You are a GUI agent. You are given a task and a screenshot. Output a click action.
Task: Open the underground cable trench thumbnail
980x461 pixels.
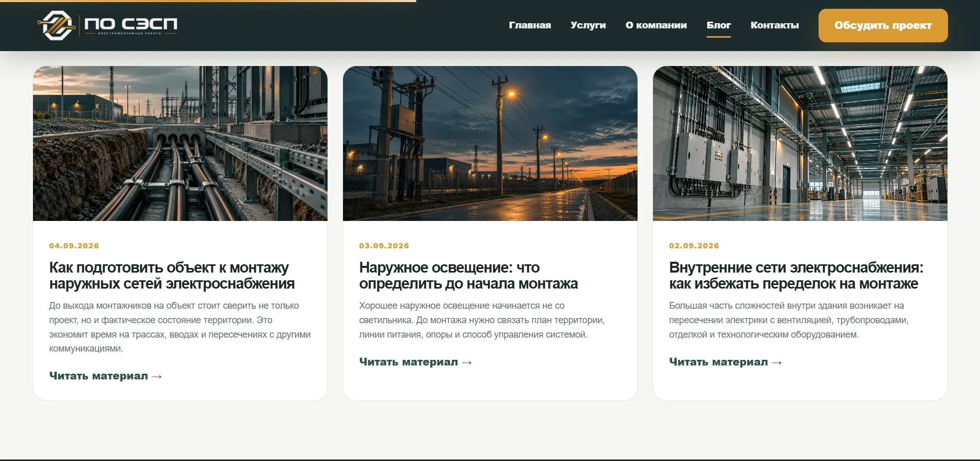click(x=180, y=144)
